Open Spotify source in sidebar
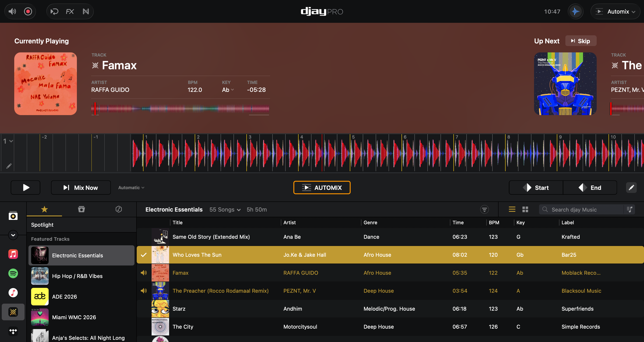644x342 pixels. pyautogui.click(x=13, y=273)
